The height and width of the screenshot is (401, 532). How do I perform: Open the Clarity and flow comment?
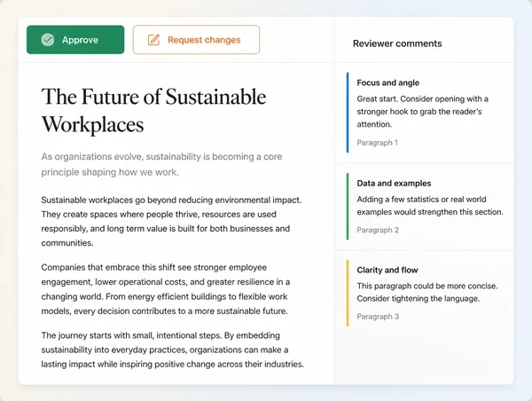(x=424, y=293)
